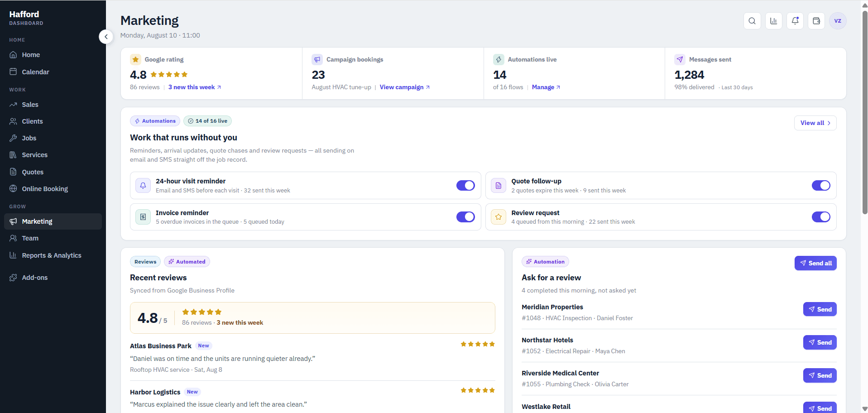Click the Reviews badge
This screenshot has width=868, height=413.
click(x=145, y=262)
